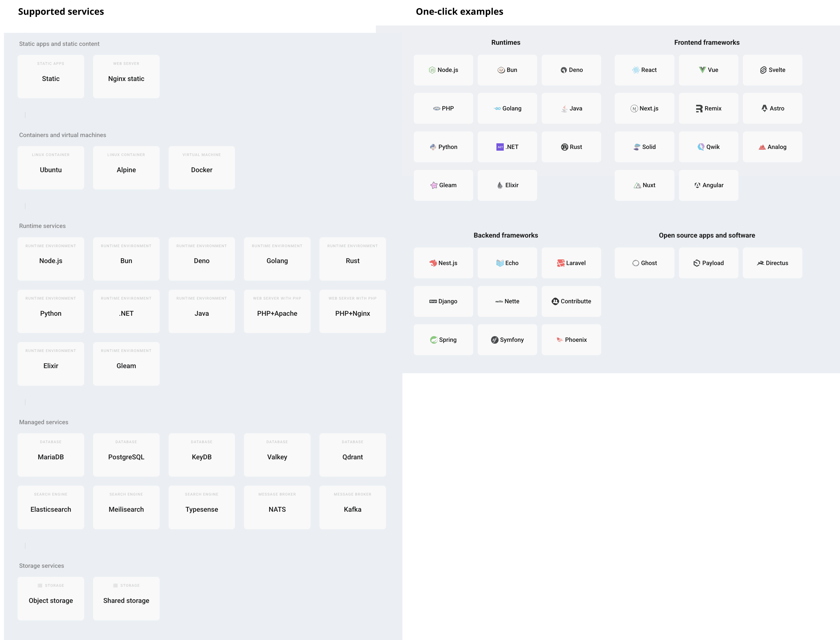Select the Bun runtime icon
This screenshot has width=840, height=640.
(507, 70)
